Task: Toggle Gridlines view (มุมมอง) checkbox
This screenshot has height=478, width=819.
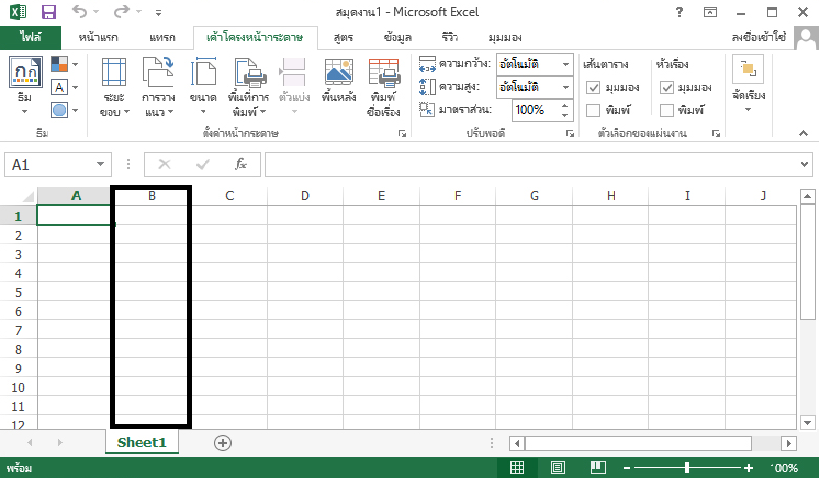Action: click(593, 88)
